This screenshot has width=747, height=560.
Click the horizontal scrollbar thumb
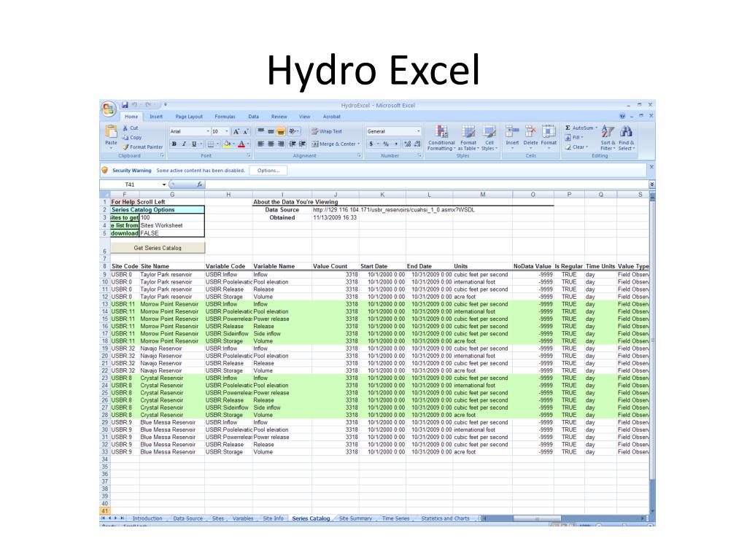[537, 518]
